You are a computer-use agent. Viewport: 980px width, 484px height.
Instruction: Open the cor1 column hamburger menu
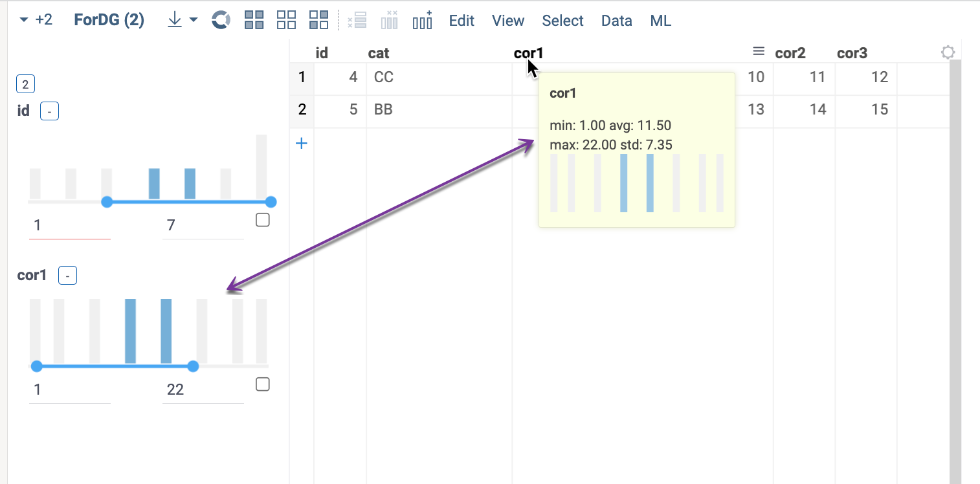(x=757, y=52)
